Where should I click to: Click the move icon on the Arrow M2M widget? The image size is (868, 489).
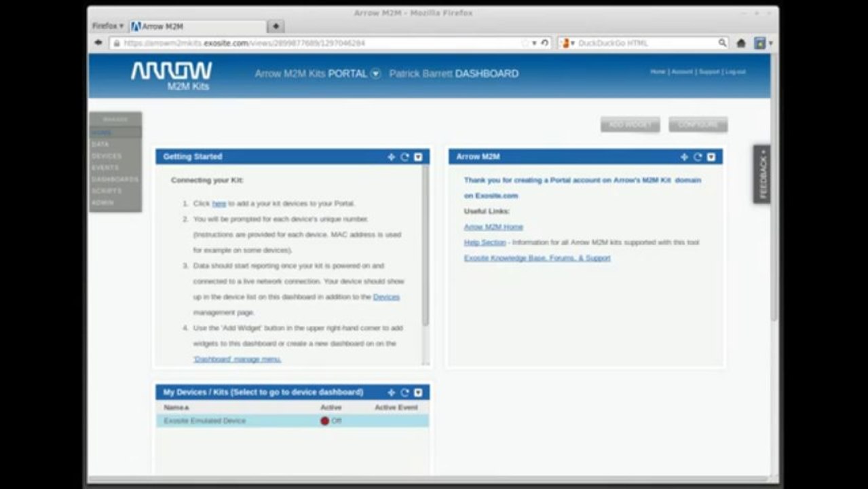point(684,157)
